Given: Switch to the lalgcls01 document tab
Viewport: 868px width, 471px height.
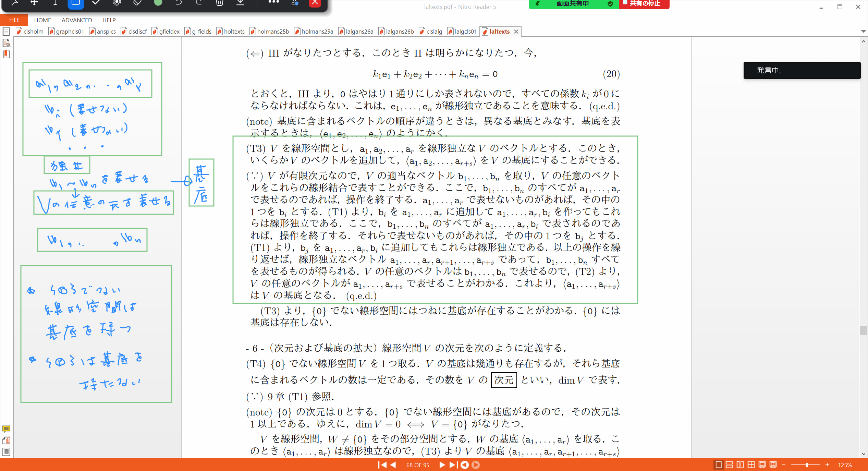Looking at the screenshot, I should [462, 32].
